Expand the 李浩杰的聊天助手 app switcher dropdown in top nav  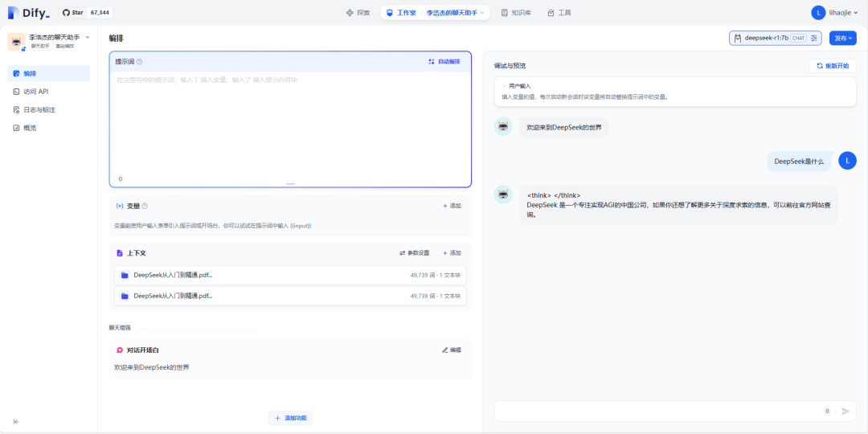tap(455, 13)
